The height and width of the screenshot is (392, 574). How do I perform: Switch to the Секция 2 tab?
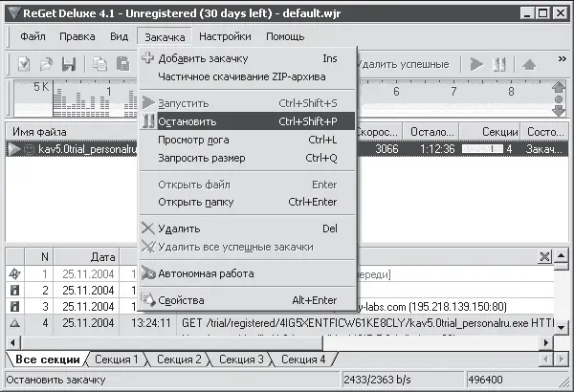178,359
